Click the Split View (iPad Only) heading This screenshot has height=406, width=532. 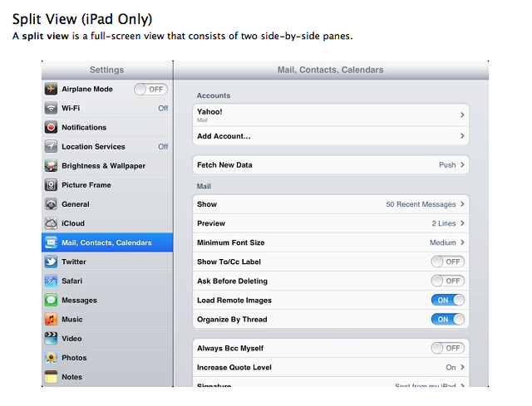[x=82, y=19]
